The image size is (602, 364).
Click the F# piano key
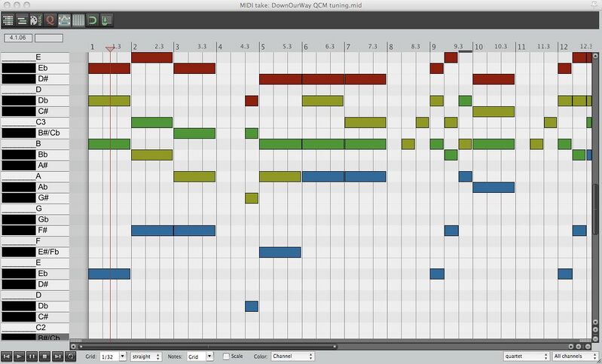click(x=35, y=230)
